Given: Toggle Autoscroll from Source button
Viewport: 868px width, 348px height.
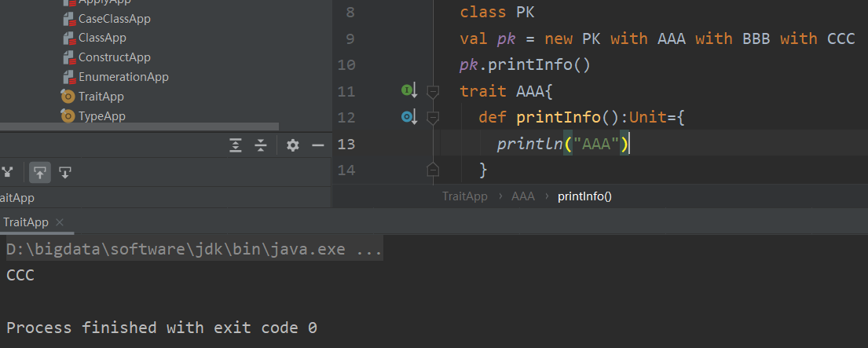Looking at the screenshot, I should coord(64,173).
